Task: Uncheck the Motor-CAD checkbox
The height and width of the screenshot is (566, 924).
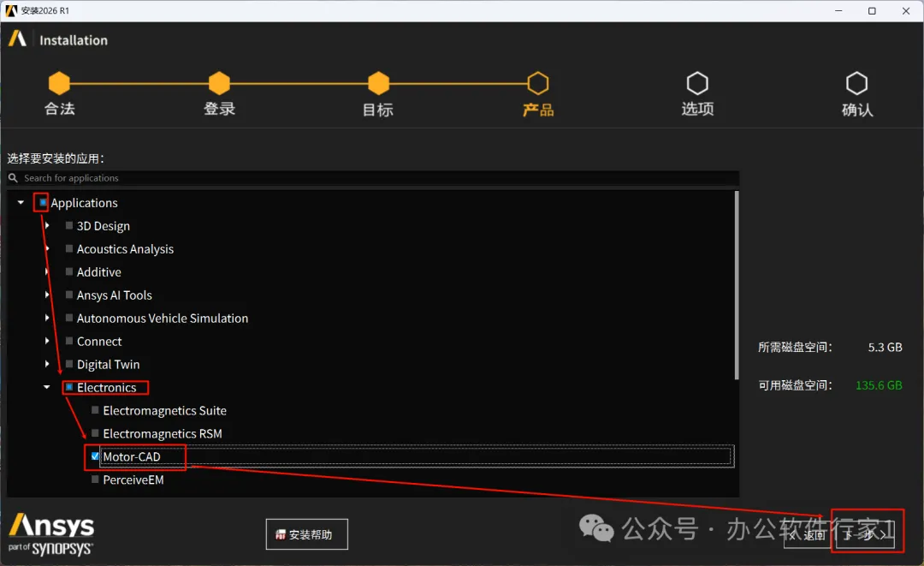Action: pos(95,456)
